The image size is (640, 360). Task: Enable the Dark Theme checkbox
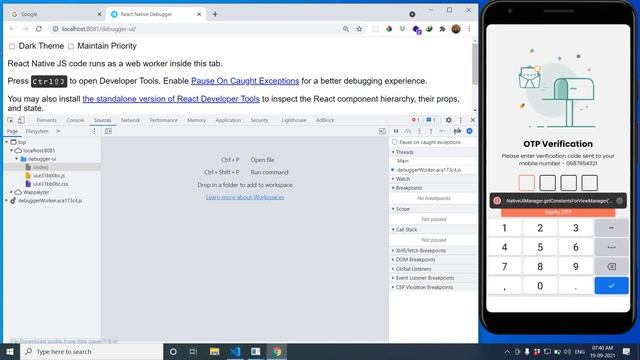12,47
